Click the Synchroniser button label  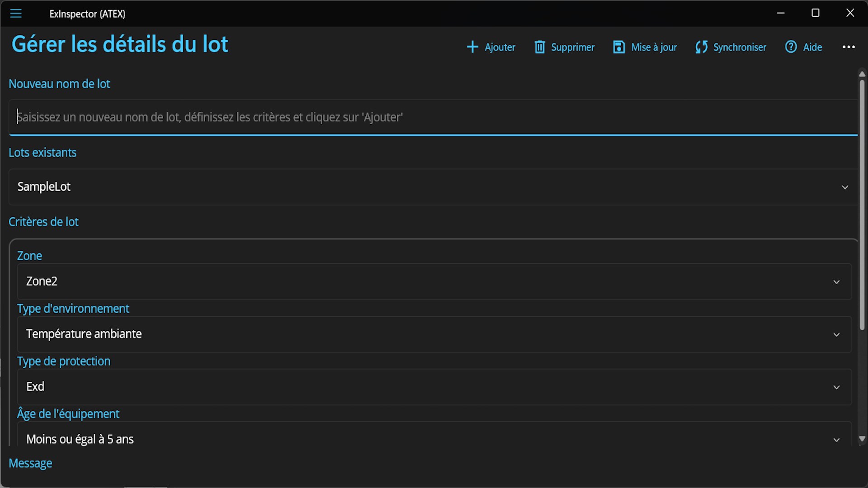(x=740, y=47)
